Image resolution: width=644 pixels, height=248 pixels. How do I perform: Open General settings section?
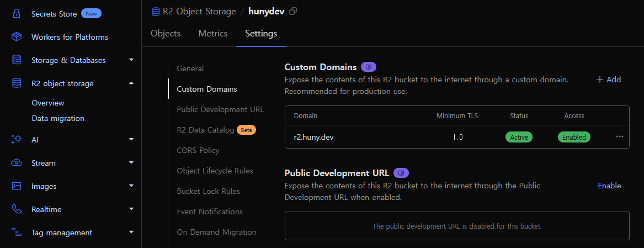tap(190, 68)
